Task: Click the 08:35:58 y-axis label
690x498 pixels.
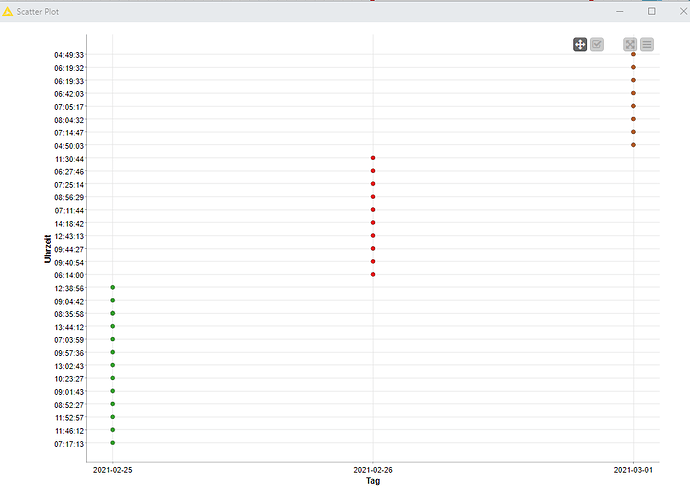Action: point(69,314)
